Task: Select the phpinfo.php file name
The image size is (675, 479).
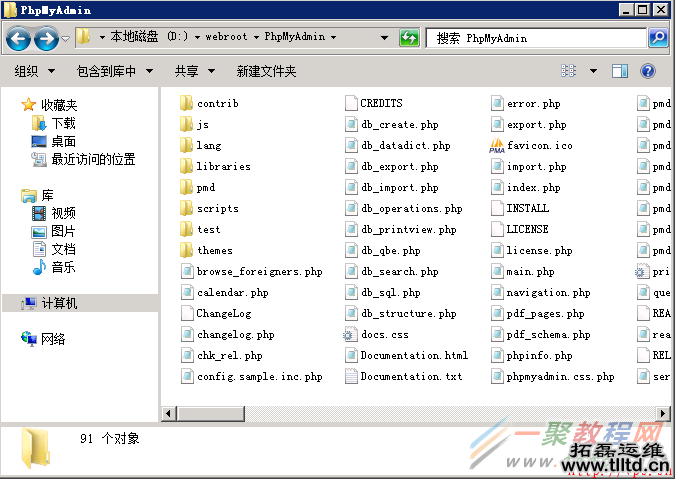Action: pos(539,356)
